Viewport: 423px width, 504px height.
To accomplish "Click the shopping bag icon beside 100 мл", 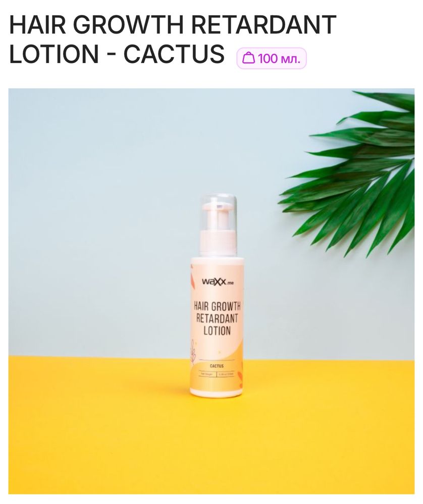I will pos(248,58).
